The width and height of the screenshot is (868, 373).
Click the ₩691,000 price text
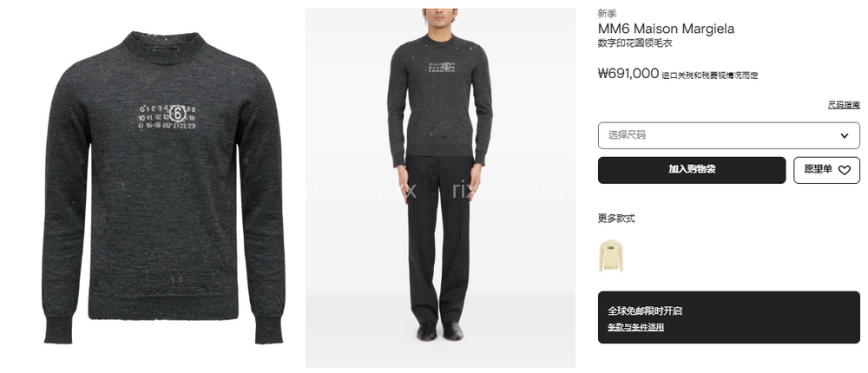click(x=628, y=74)
